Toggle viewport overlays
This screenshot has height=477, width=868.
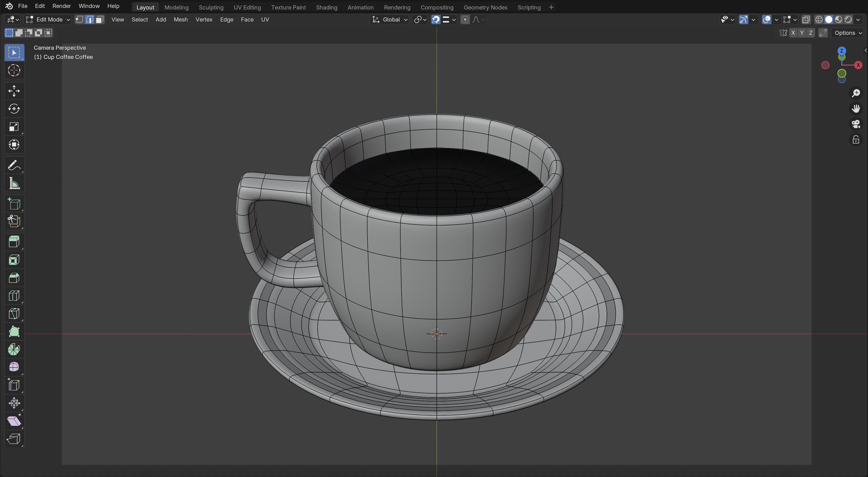coord(766,19)
